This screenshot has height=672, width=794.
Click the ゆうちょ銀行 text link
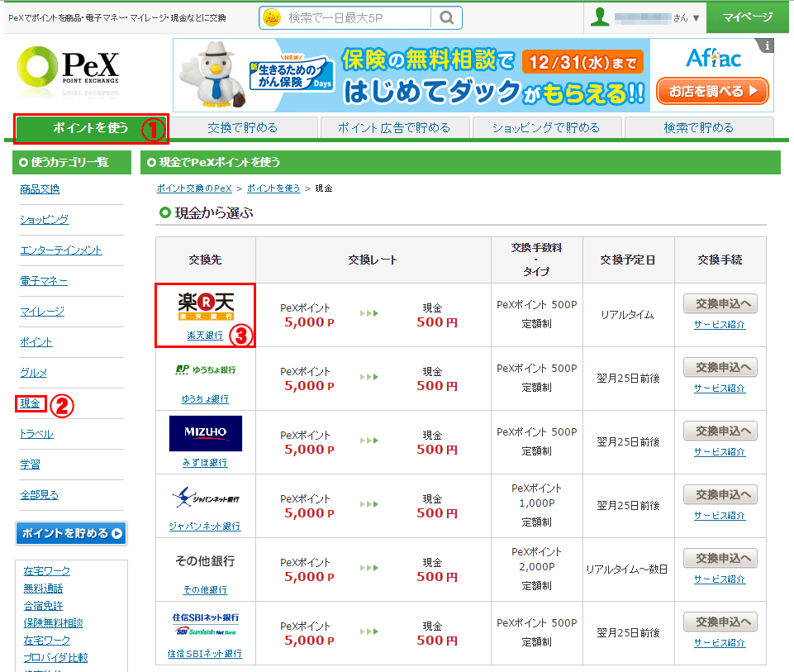205,399
